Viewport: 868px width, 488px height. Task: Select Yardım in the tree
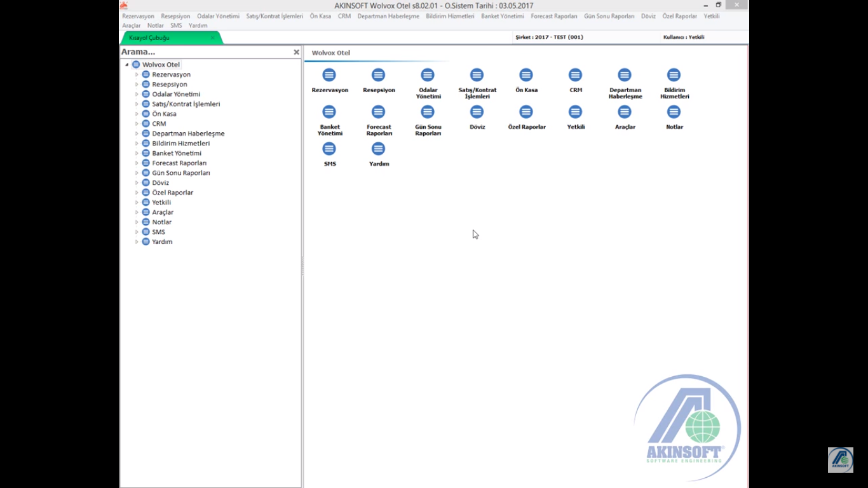[162, 242]
